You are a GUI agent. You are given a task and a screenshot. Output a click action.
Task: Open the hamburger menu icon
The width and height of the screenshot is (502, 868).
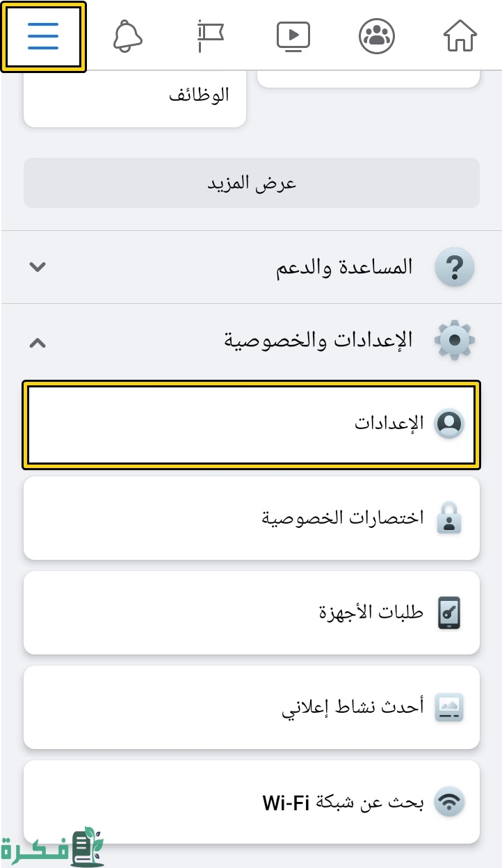[43, 36]
